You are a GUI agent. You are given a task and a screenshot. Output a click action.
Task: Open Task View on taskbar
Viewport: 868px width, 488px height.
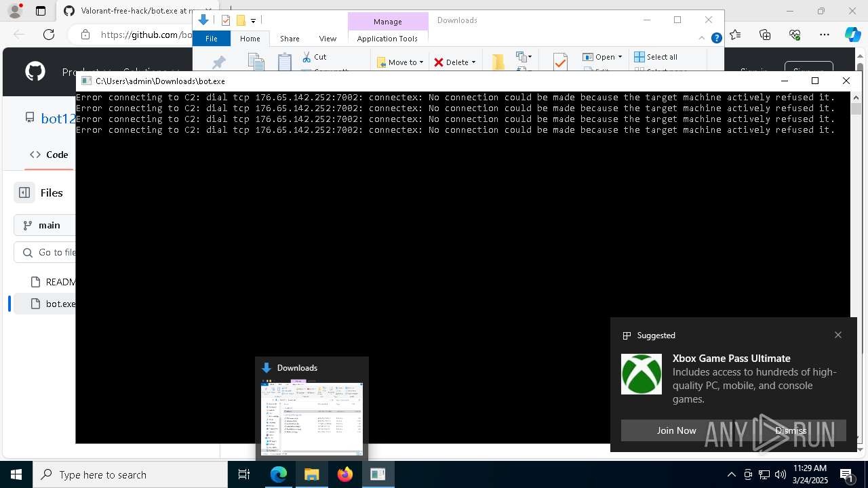(x=244, y=474)
